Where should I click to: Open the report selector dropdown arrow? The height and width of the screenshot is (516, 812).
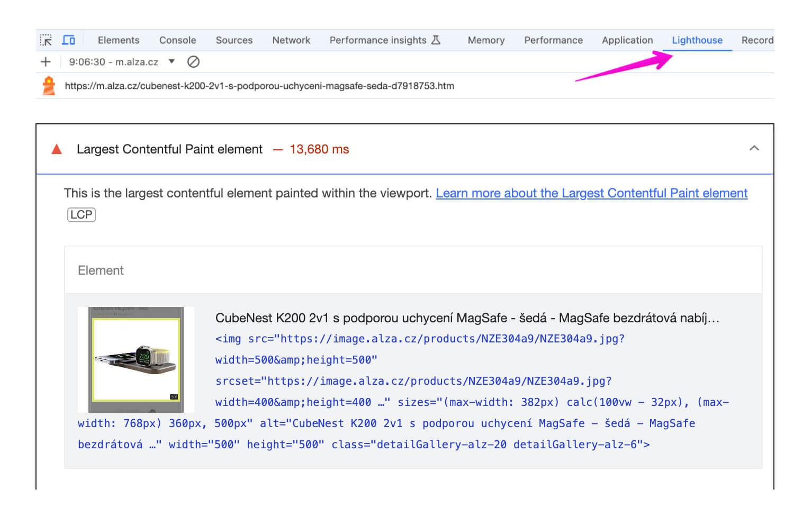tap(172, 61)
